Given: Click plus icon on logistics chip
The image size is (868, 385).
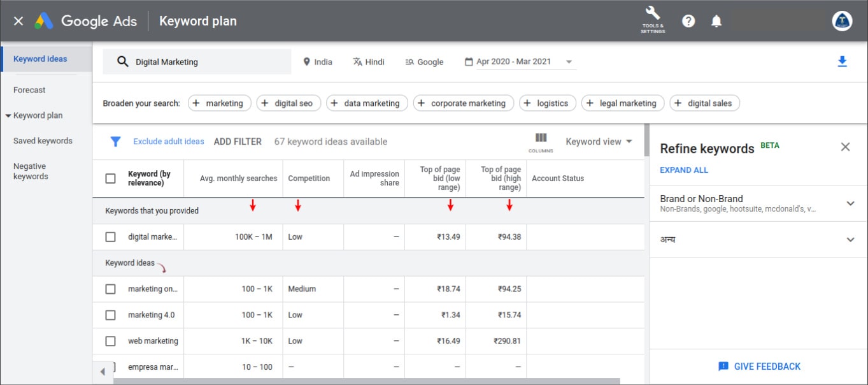Looking at the screenshot, I should 527,103.
